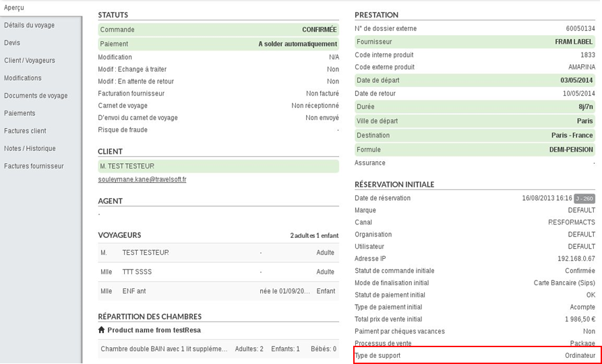Click the client email address link

[142, 180]
